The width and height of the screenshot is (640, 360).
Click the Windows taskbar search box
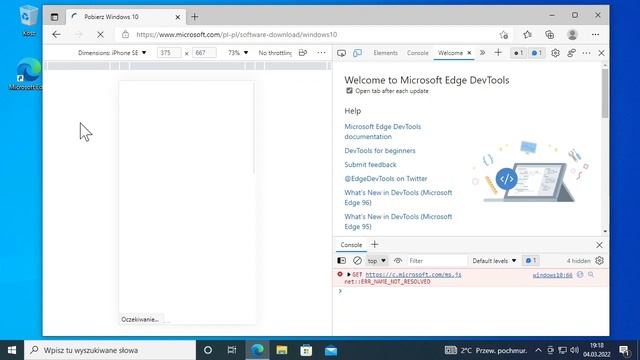pyautogui.click(x=110, y=350)
